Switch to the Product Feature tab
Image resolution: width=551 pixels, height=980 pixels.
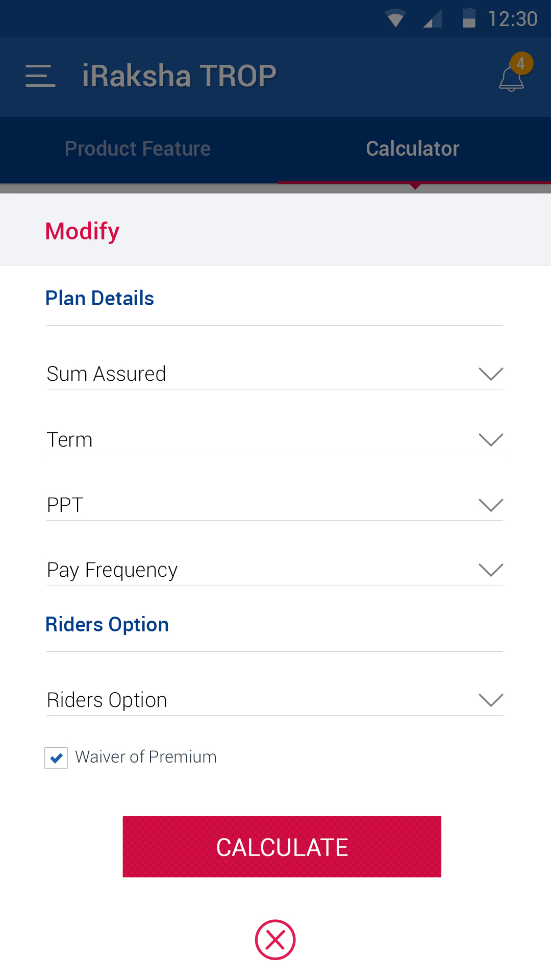138,149
